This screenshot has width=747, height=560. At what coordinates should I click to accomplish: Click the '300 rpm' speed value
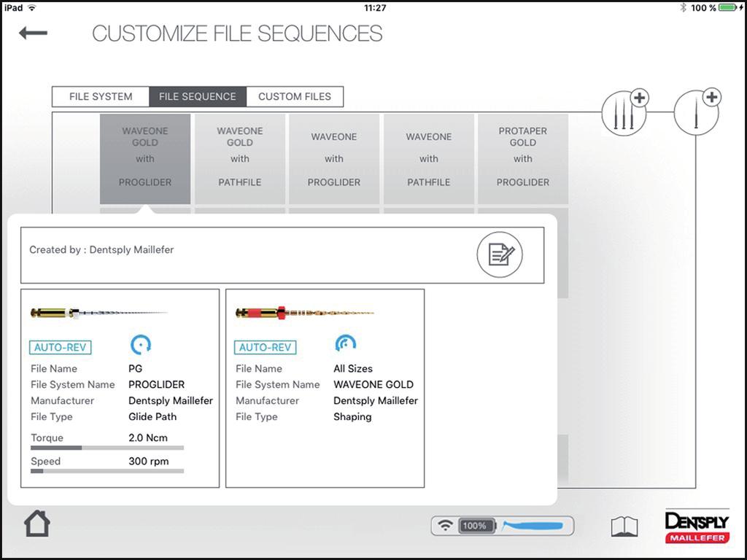(149, 461)
